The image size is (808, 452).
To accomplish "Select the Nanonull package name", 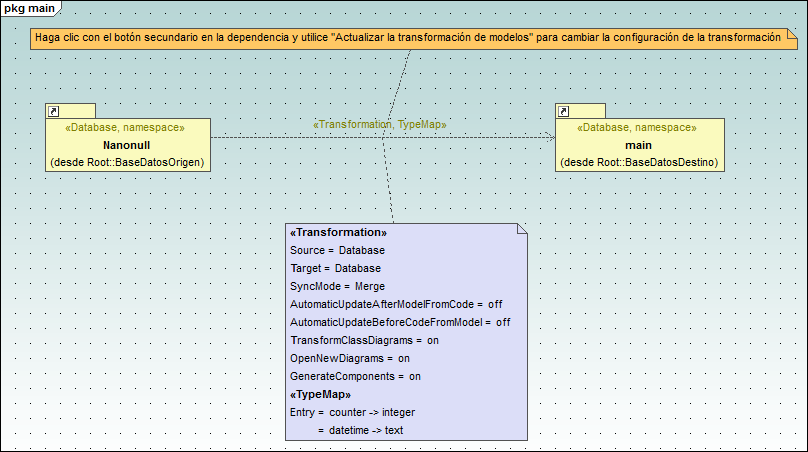I will coord(126,145).
